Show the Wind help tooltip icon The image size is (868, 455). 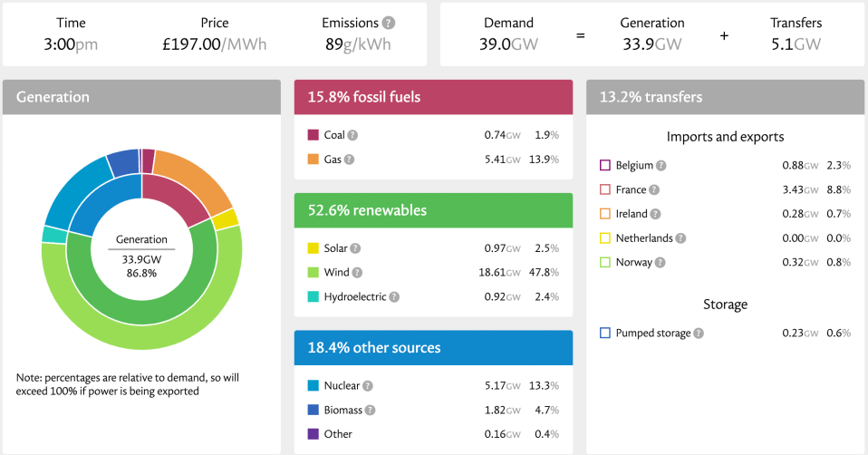357,272
